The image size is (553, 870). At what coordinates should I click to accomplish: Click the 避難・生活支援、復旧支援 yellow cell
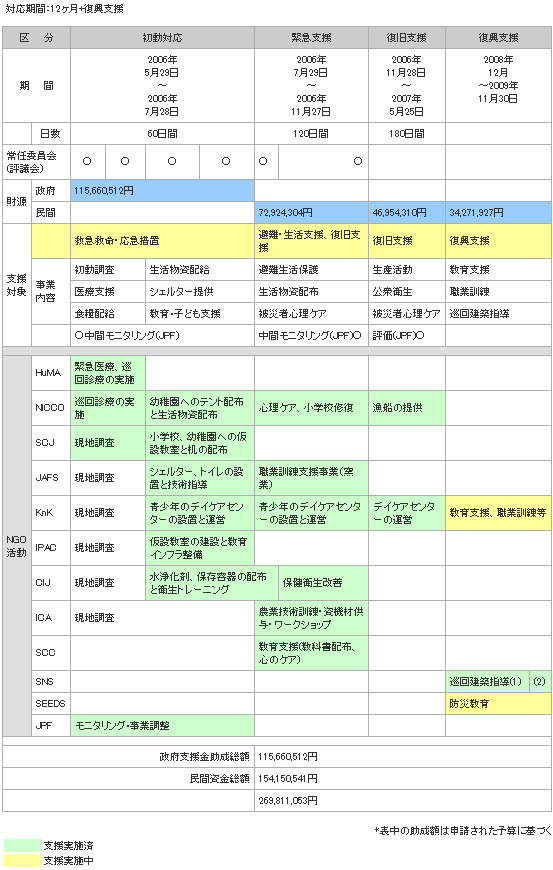coord(311,241)
